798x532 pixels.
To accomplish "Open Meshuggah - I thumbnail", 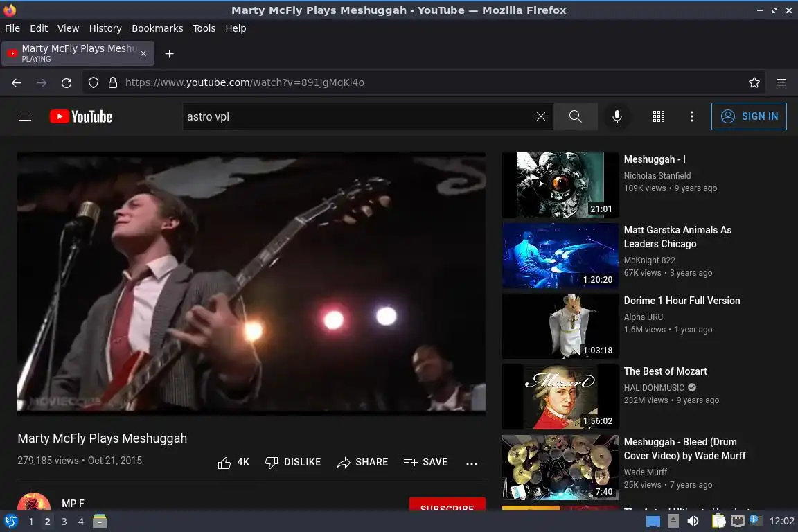I will [560, 185].
